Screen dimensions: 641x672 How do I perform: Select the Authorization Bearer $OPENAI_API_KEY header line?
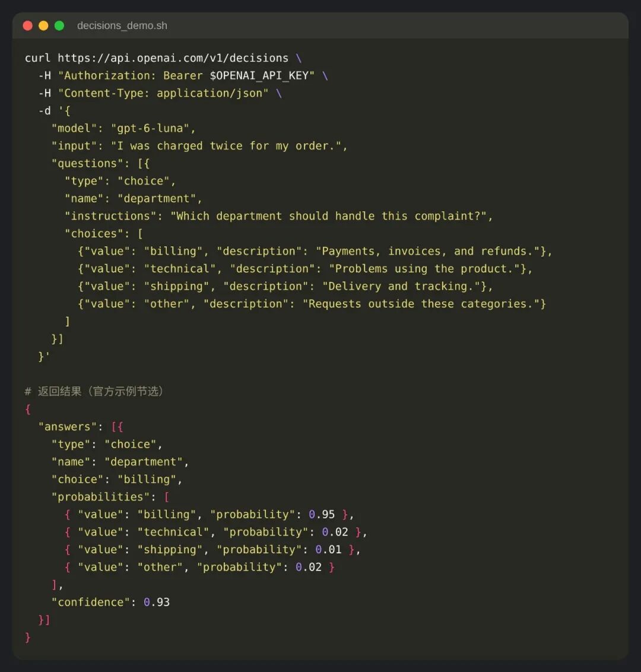pos(183,75)
